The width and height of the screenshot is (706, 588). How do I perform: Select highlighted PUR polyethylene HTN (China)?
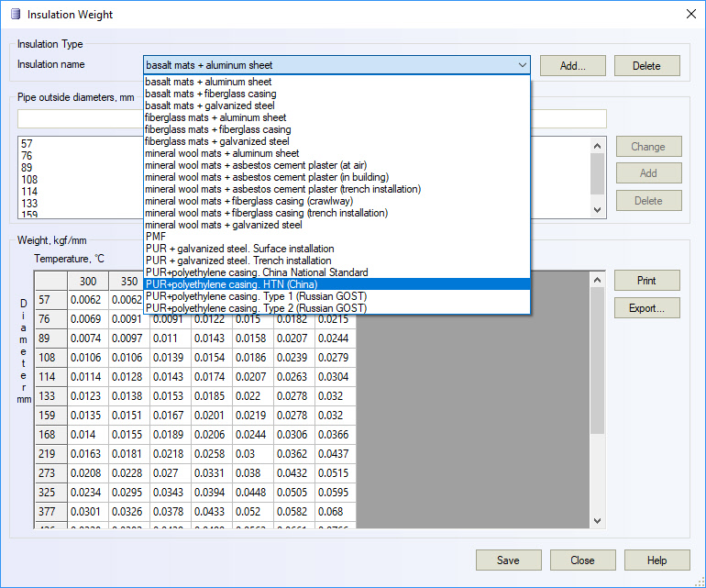[x=336, y=284]
